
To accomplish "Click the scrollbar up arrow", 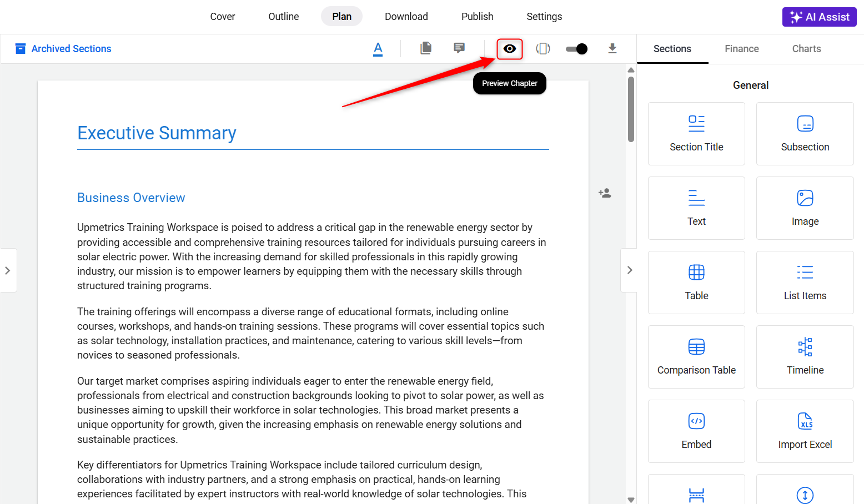I will [x=631, y=70].
